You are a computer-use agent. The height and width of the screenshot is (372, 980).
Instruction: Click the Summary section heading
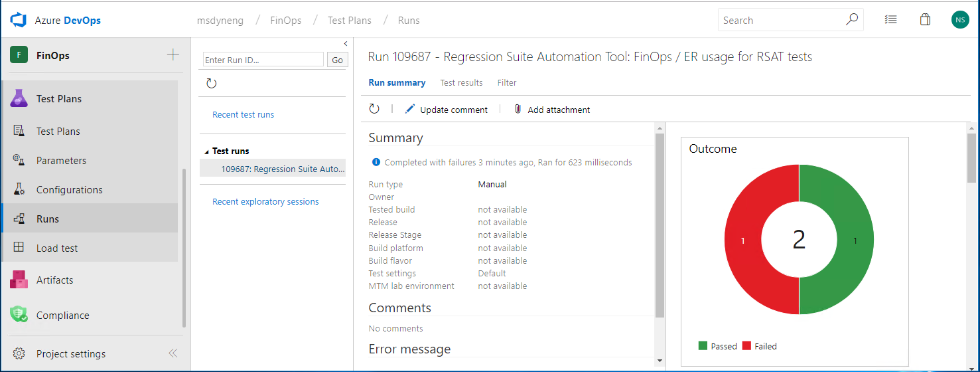[x=395, y=138]
